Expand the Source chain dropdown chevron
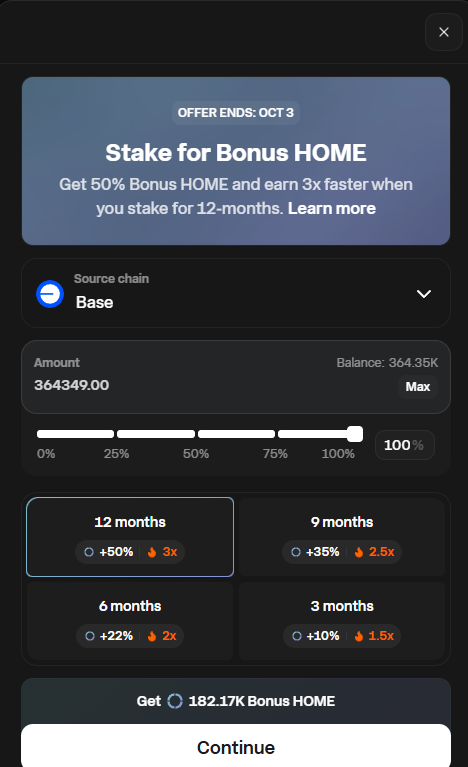The height and width of the screenshot is (767, 468). pos(423,293)
